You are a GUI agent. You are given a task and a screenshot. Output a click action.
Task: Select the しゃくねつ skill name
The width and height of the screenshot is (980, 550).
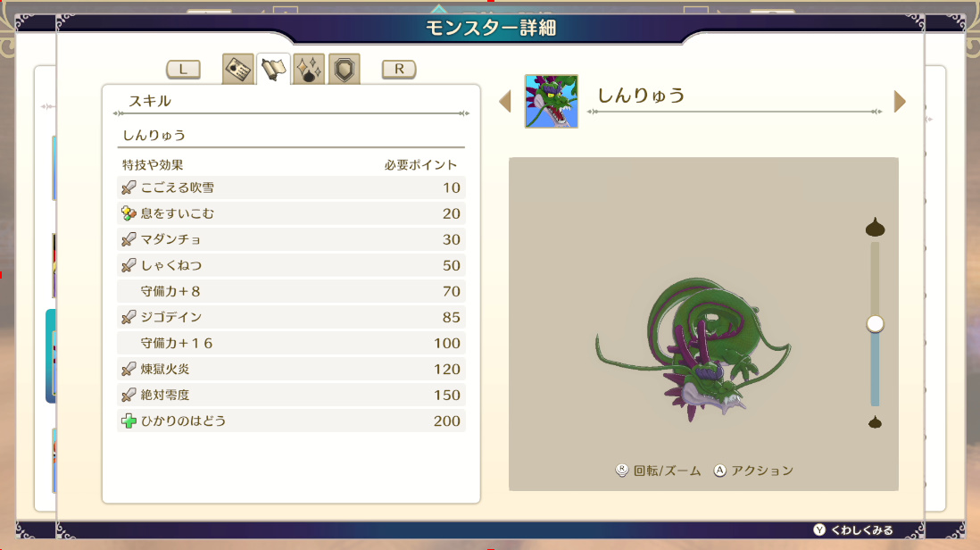(x=171, y=265)
